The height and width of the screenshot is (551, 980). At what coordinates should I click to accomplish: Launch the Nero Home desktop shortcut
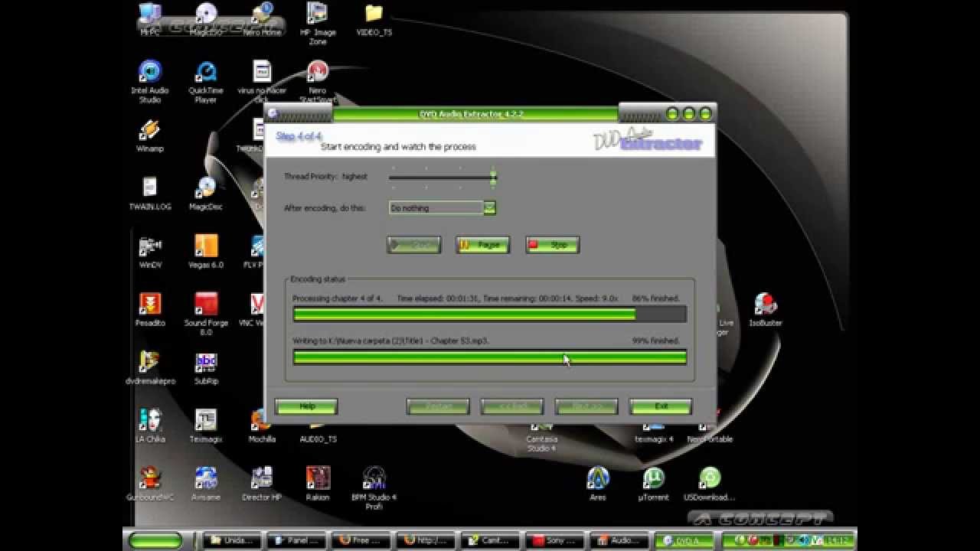click(x=262, y=19)
